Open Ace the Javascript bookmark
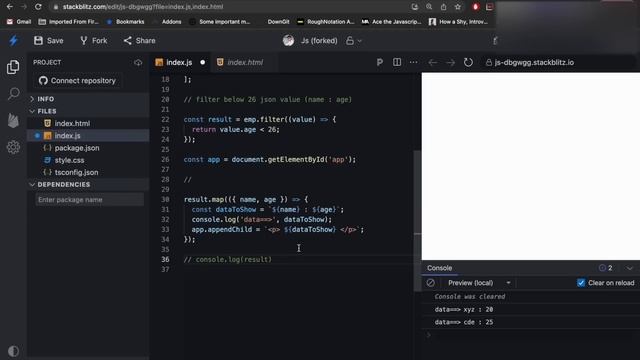Viewport: 640px width, 360px height. click(x=391, y=22)
